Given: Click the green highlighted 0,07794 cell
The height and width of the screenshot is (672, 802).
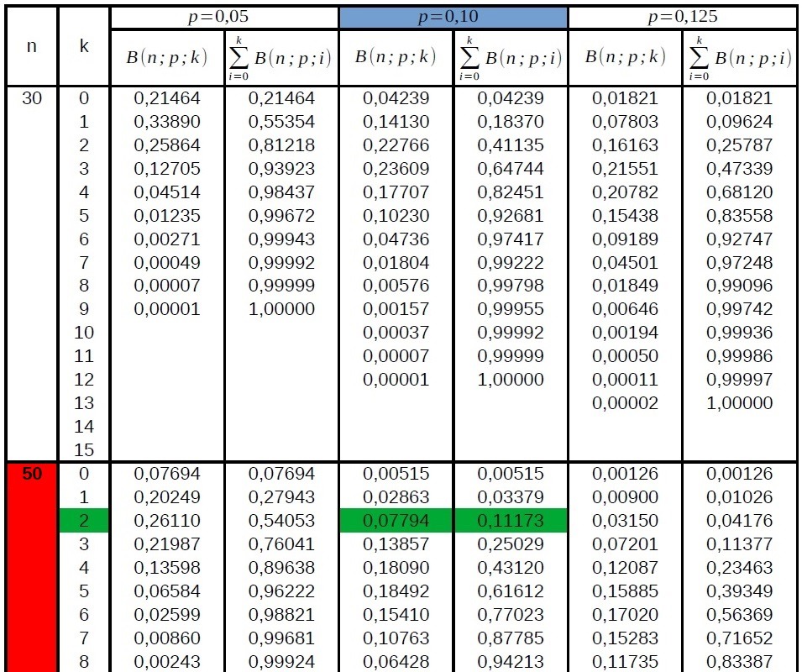Looking at the screenshot, I should pyautogui.click(x=396, y=521).
